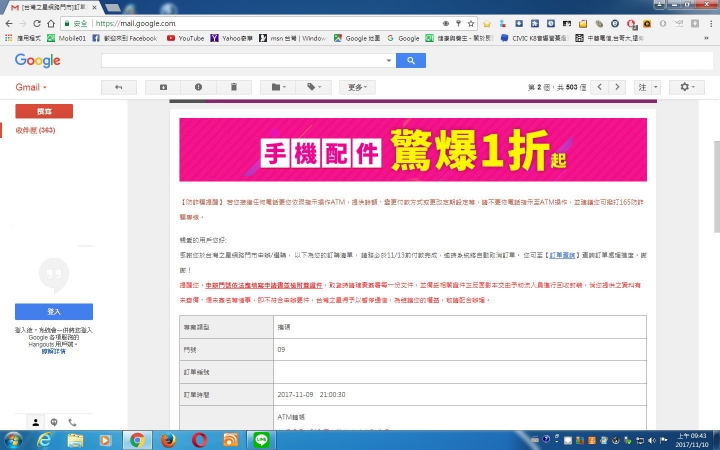Click the underlined red application documents link

coord(264,285)
